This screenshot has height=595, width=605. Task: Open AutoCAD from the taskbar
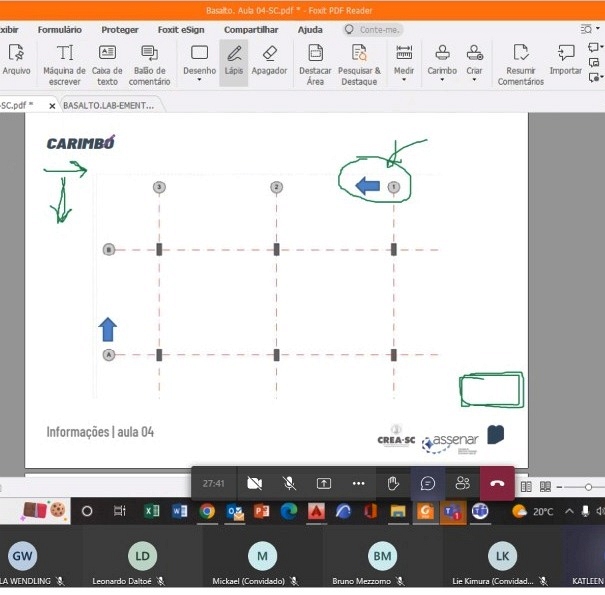(x=316, y=511)
